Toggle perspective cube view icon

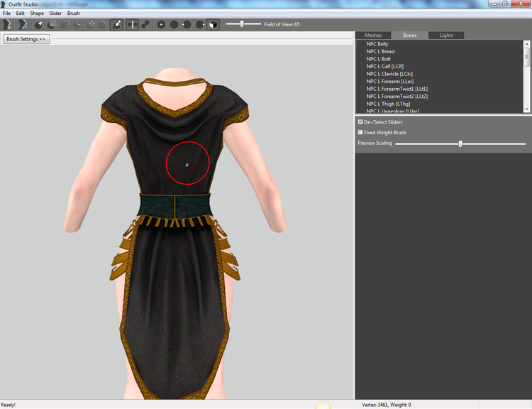click(213, 24)
